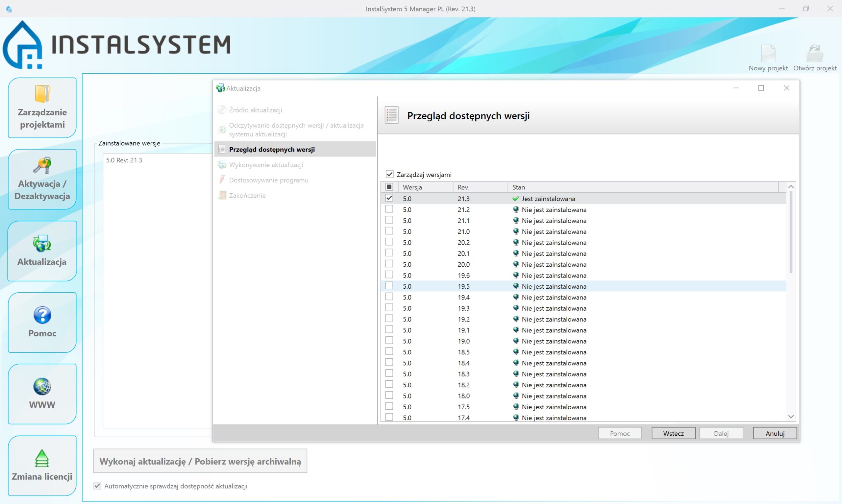
Task: Check the checkbox for rev 21.0
Action: [389, 231]
